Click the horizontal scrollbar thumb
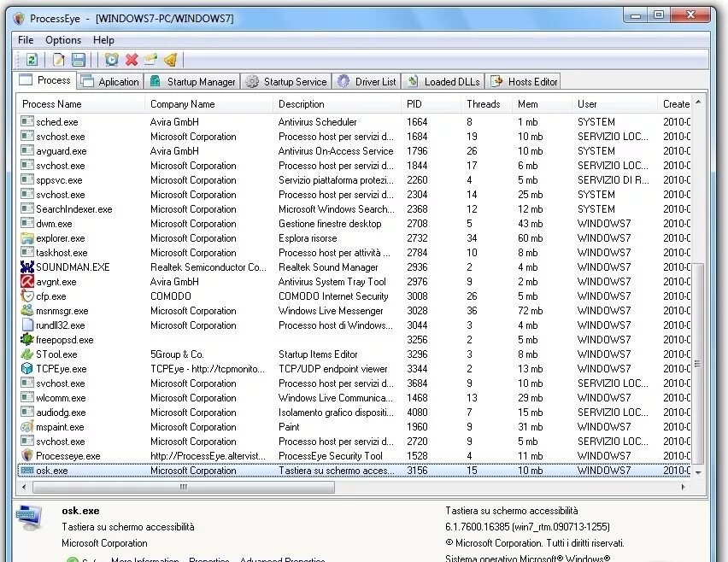Screen dimensions: 728x562 click(184, 487)
